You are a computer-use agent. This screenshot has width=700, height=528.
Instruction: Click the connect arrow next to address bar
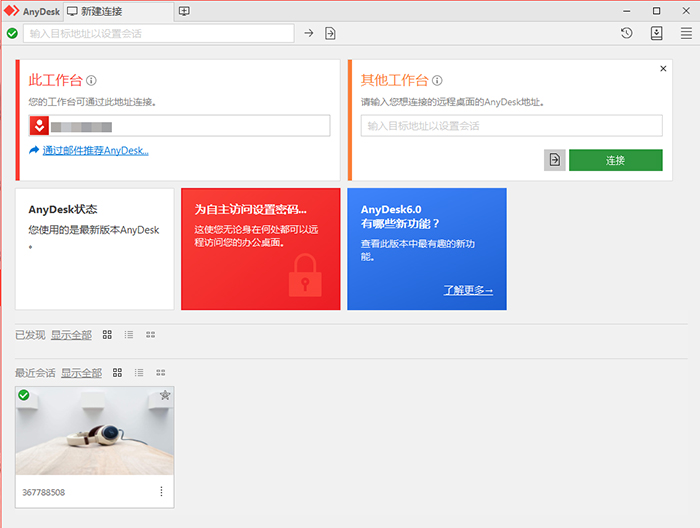308,33
